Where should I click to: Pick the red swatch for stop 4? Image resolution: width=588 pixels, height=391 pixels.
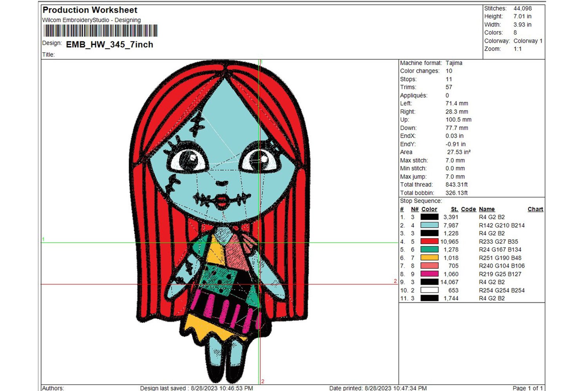[x=429, y=241]
